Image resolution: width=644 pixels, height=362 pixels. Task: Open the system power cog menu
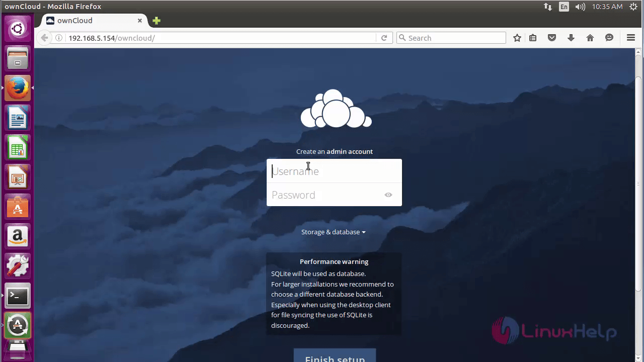[634, 7]
